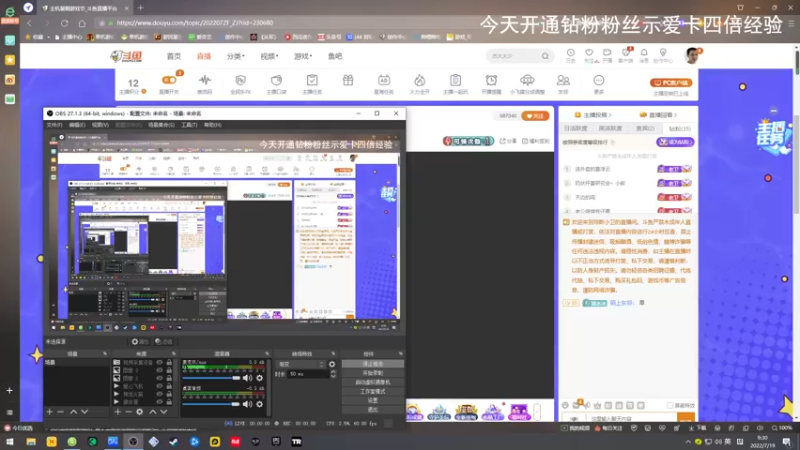Click the 分享 share link
This screenshot has width=800, height=450.
tap(508, 141)
